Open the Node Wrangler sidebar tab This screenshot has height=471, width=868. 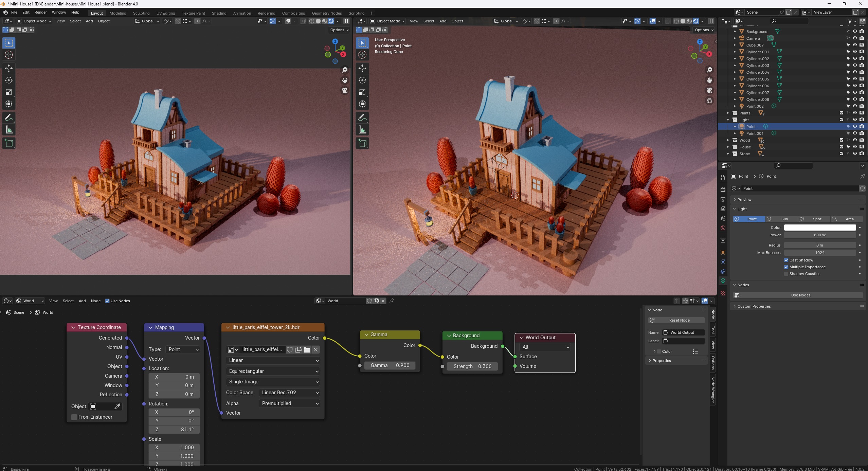(x=713, y=390)
